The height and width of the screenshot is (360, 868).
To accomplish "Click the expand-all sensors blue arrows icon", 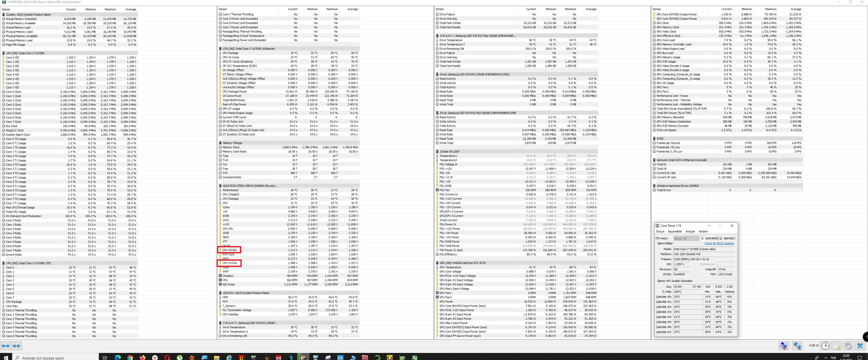I will [6, 346].
